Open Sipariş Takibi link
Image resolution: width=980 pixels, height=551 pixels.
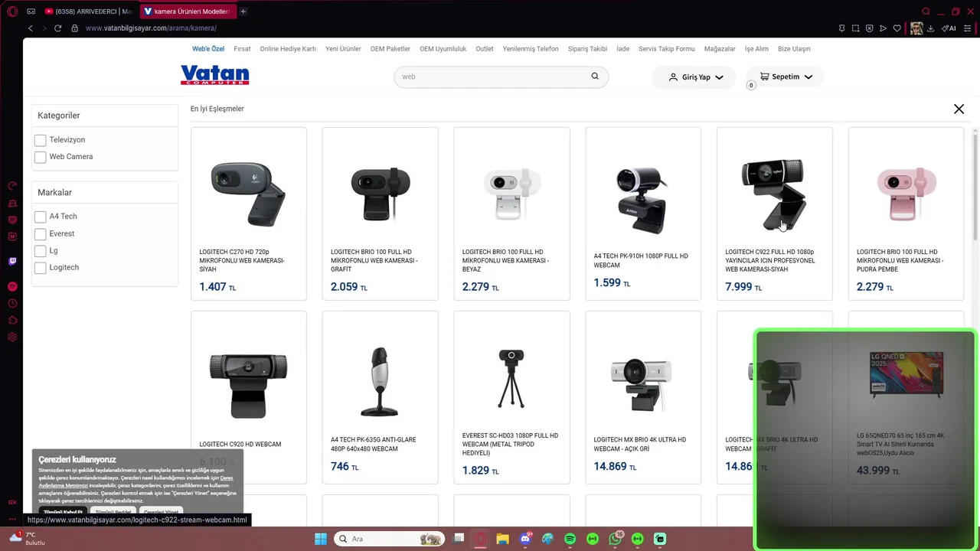click(x=587, y=49)
